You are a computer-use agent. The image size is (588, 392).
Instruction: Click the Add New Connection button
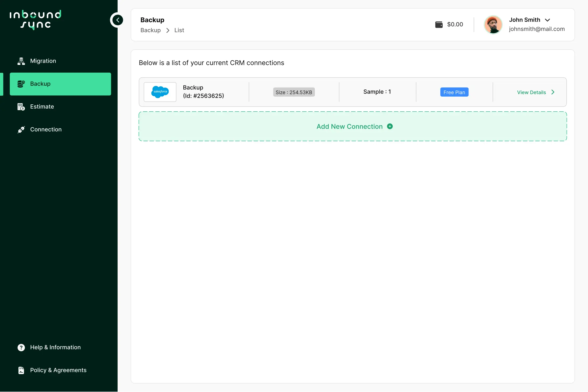(x=349, y=126)
